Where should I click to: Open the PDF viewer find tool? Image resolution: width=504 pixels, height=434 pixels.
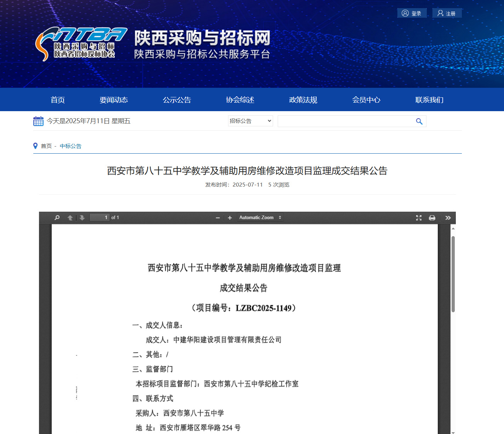coord(57,218)
